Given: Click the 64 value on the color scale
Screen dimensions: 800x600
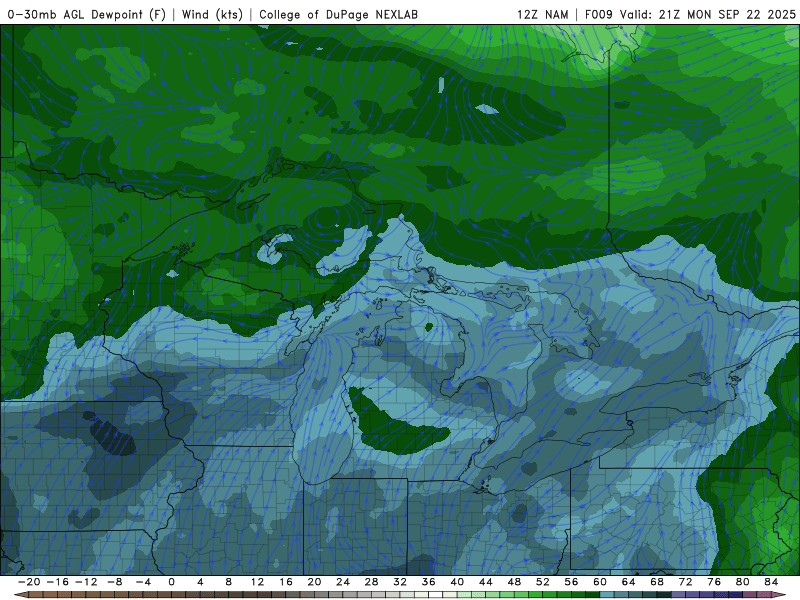Looking at the screenshot, I should [x=629, y=582].
